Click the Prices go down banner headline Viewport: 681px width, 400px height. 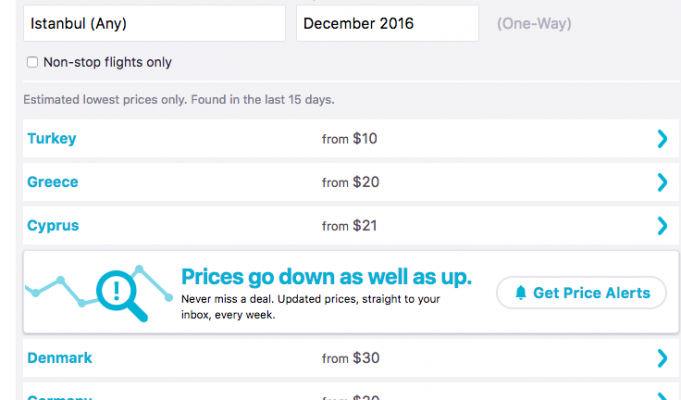(326, 276)
